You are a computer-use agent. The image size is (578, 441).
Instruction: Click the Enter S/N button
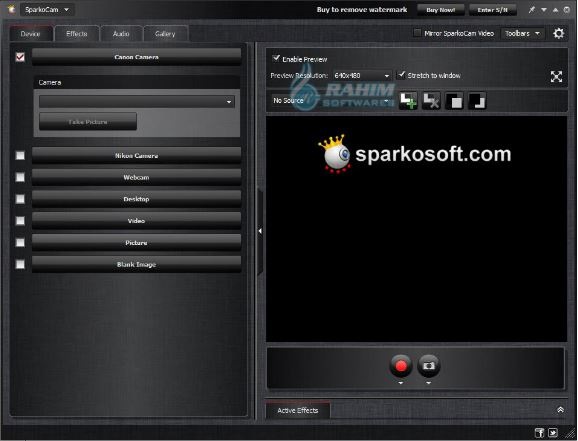492,10
